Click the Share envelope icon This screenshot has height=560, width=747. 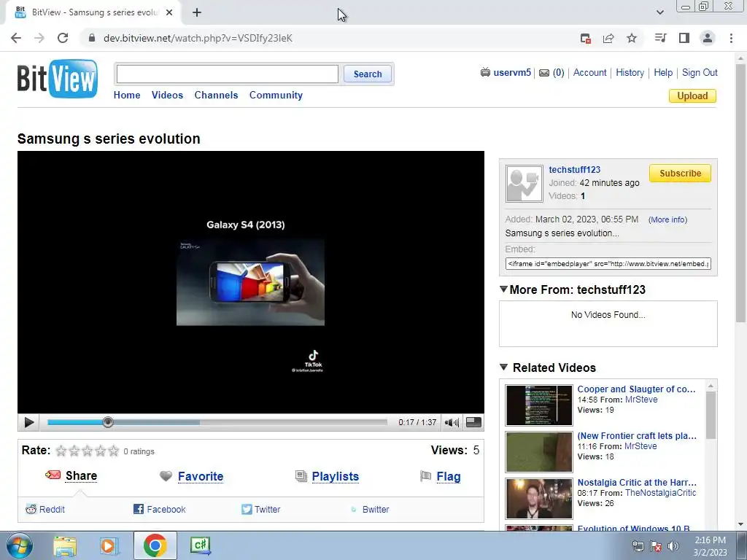pos(53,475)
